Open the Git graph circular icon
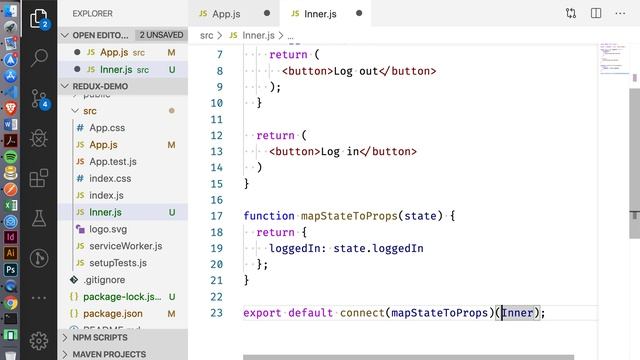The width and height of the screenshot is (640, 360). tap(39, 258)
